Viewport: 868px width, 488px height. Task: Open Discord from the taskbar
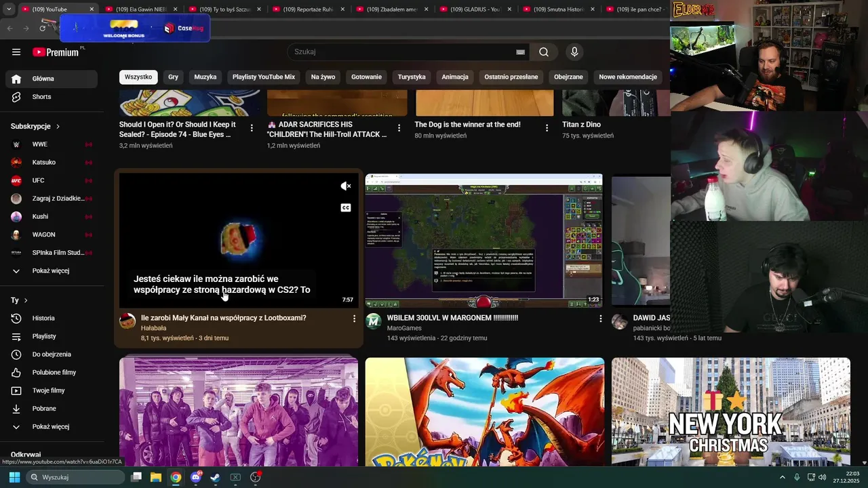coord(196,477)
